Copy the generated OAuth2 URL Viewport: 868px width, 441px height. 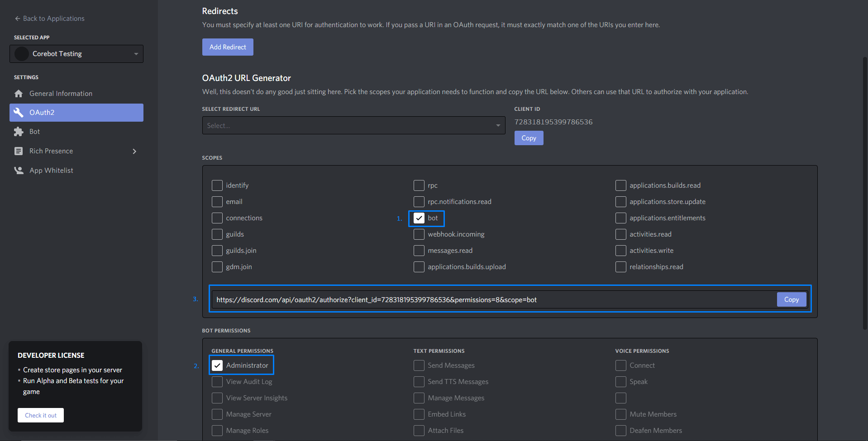tap(792, 299)
